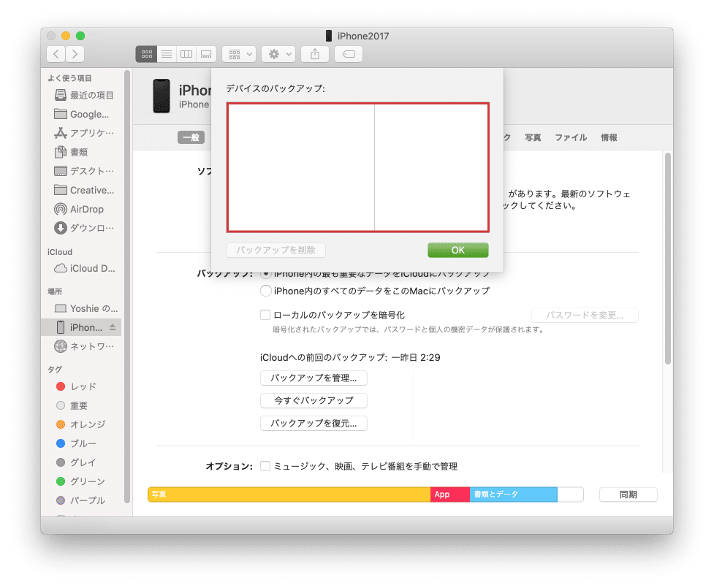Switch to column view in toolbar
This screenshot has width=714, height=588.
[186, 54]
